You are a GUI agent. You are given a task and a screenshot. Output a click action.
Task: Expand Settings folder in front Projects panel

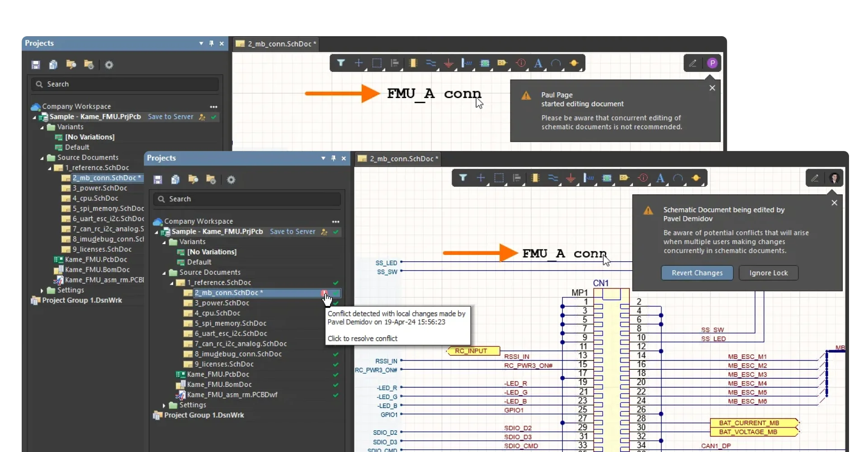pos(164,405)
